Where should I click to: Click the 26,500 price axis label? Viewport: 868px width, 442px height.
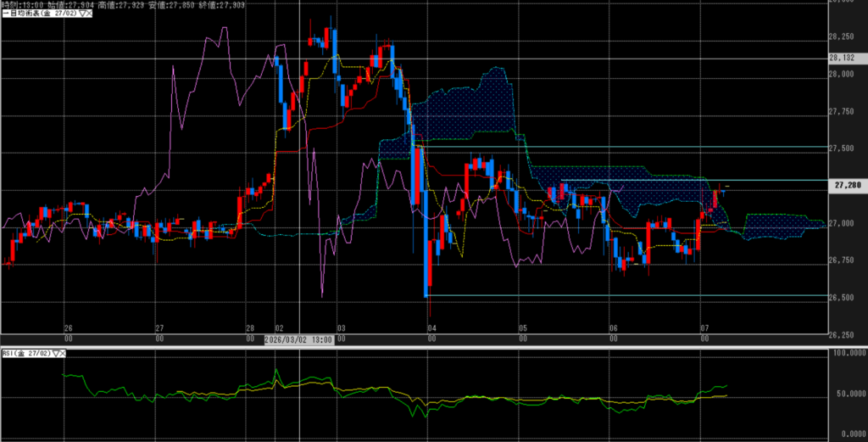[845, 297]
